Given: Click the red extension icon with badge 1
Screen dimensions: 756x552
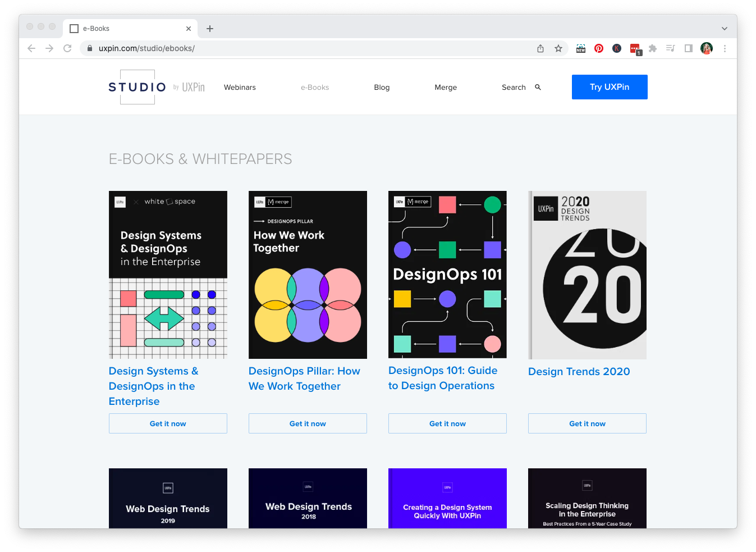Looking at the screenshot, I should 635,49.
